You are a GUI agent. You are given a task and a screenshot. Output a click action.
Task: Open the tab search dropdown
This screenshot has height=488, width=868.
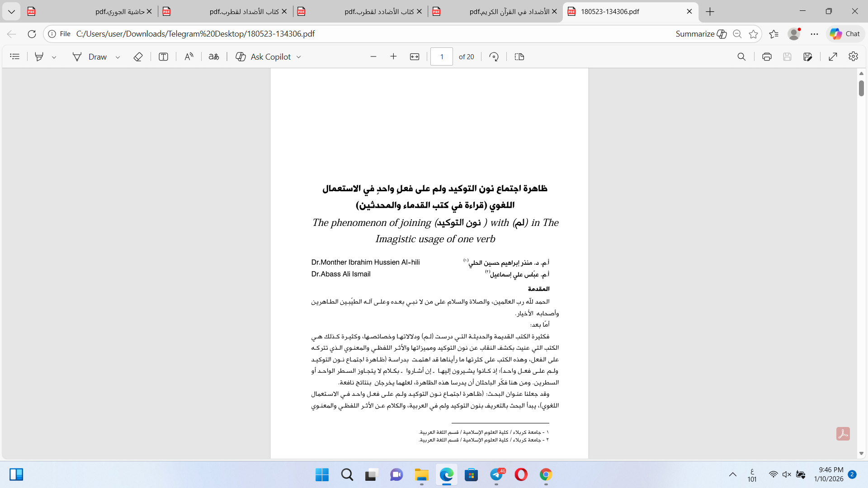[x=11, y=12]
